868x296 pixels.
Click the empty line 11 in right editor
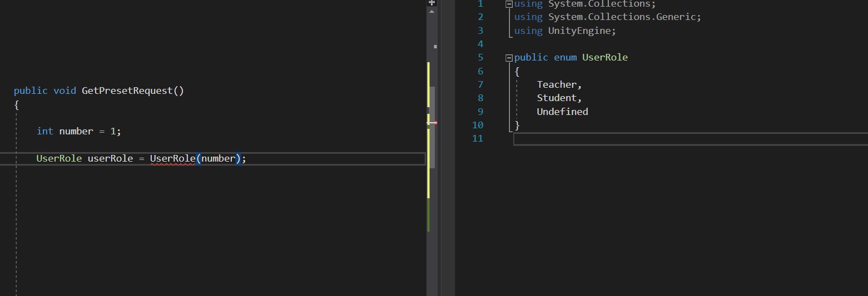(690, 139)
